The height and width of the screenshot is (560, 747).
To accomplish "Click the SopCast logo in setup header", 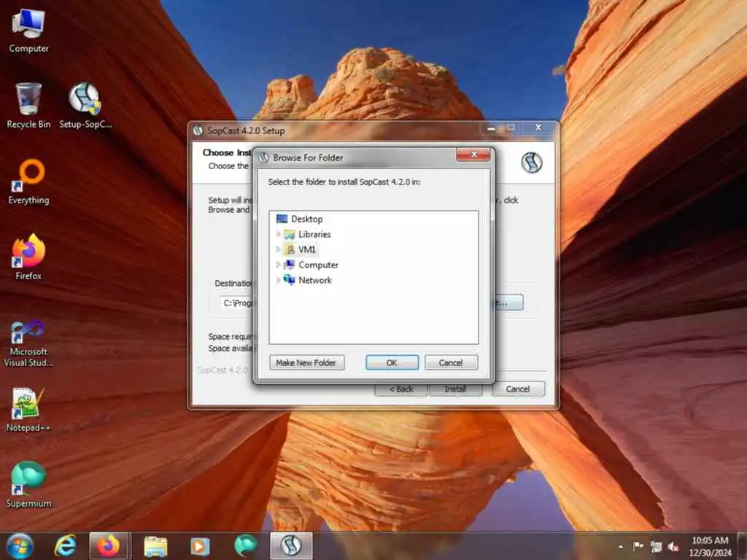I will click(x=532, y=163).
